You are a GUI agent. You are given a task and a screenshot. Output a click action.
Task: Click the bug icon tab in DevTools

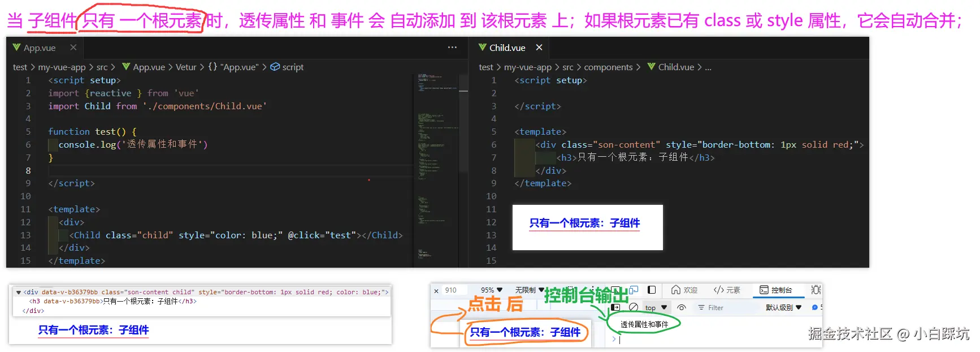pos(816,290)
